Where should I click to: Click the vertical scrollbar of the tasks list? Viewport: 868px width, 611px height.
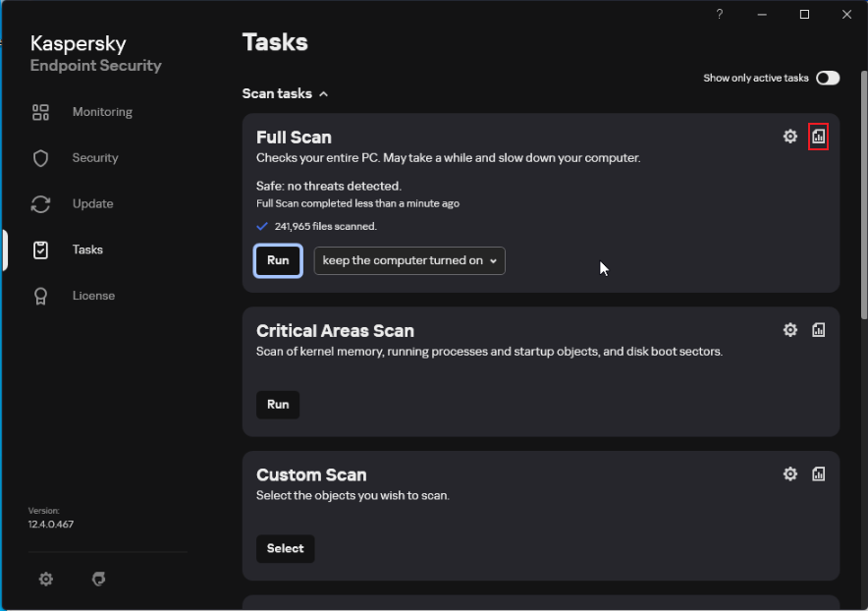[863, 194]
